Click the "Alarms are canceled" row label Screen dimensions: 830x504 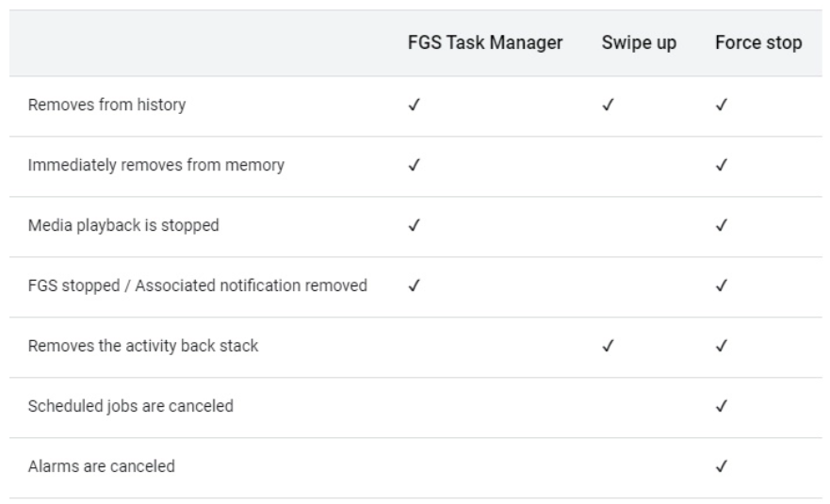(x=101, y=466)
